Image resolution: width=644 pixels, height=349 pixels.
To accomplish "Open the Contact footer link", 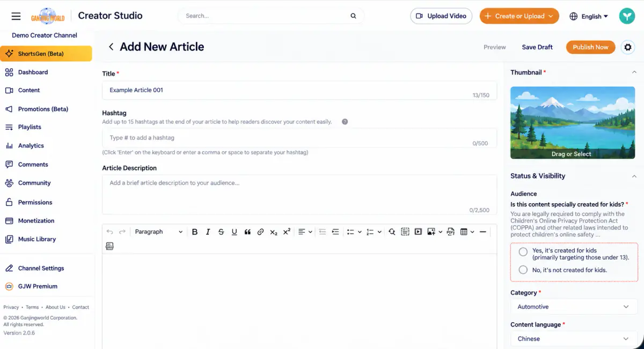I will tap(80, 307).
